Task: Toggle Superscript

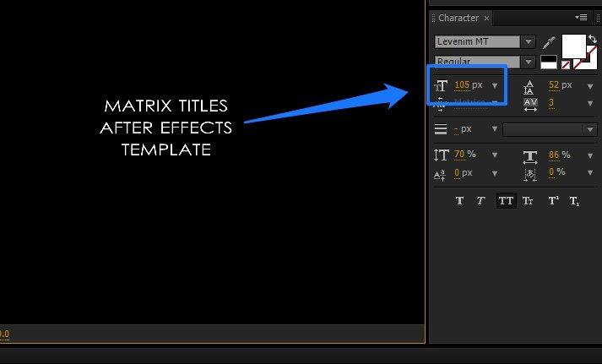Action: point(553,200)
